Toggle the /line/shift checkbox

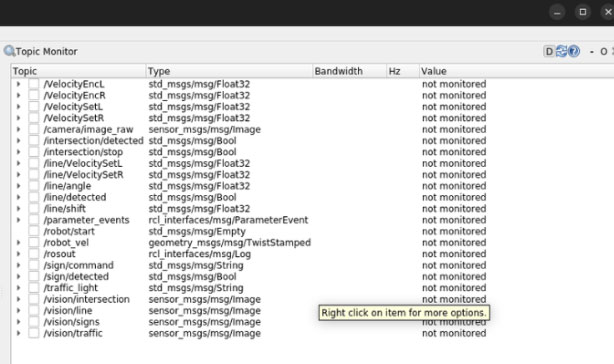34,209
